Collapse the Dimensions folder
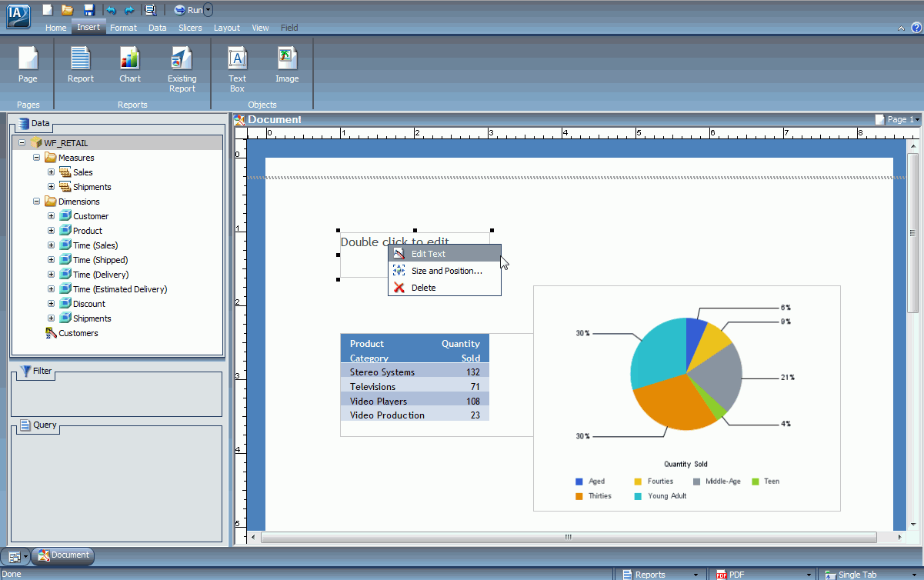Viewport: 924px width, 580px height. [37, 202]
